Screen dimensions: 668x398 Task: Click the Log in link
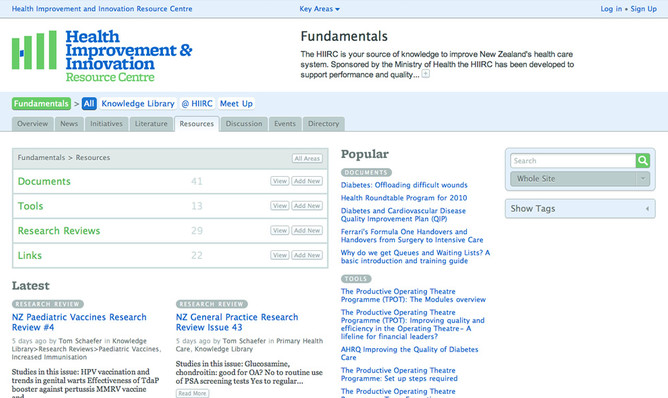pos(611,9)
